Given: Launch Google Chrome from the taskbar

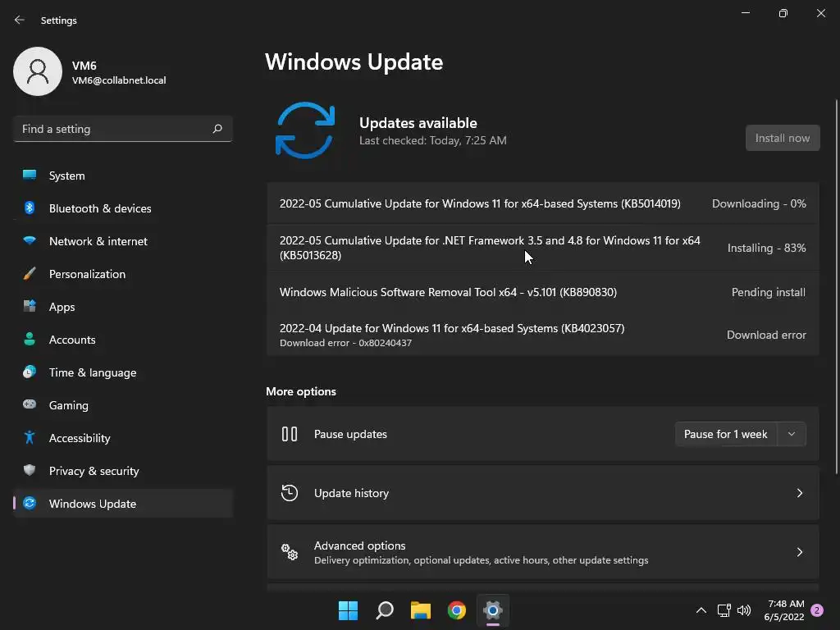Looking at the screenshot, I should (456, 610).
